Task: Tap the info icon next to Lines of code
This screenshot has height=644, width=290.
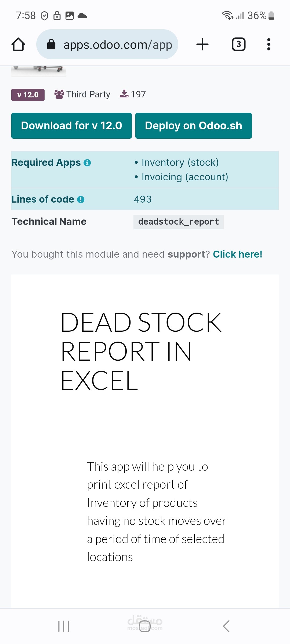Action: point(81,199)
